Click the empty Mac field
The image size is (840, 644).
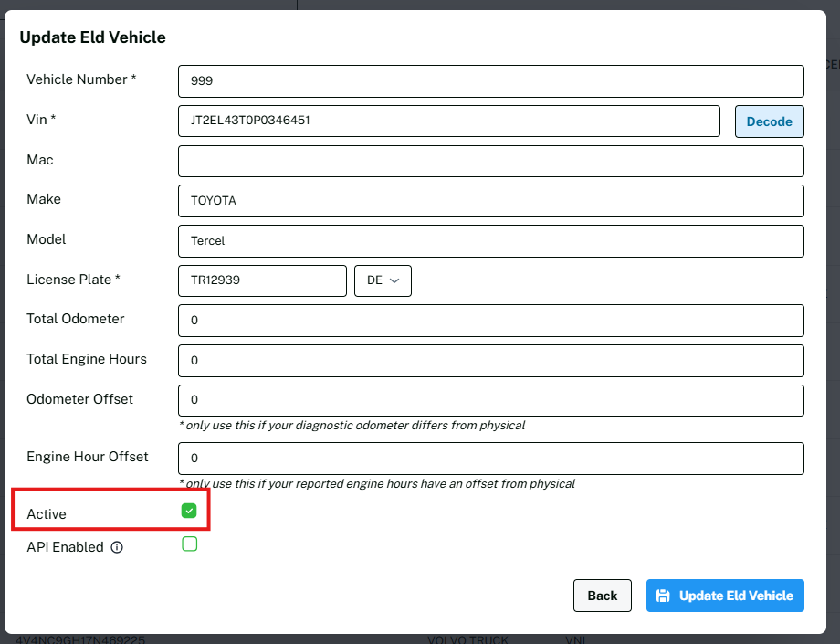pyautogui.click(x=490, y=161)
